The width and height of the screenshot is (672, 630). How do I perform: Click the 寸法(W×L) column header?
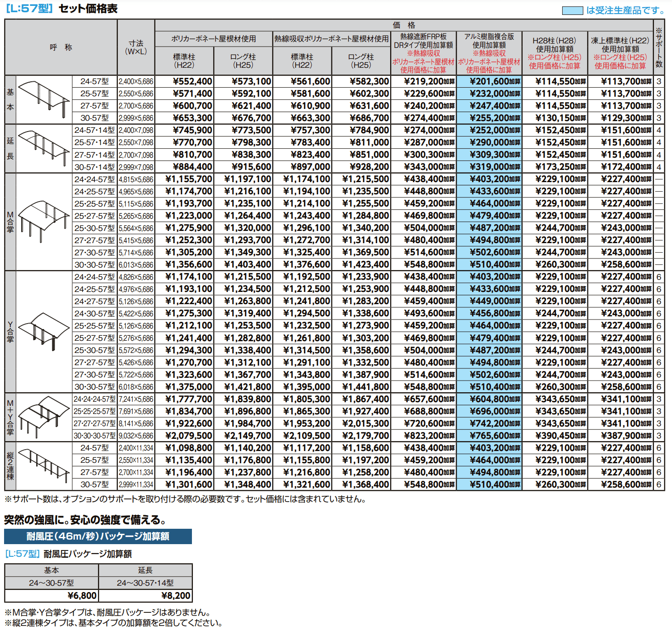(136, 47)
